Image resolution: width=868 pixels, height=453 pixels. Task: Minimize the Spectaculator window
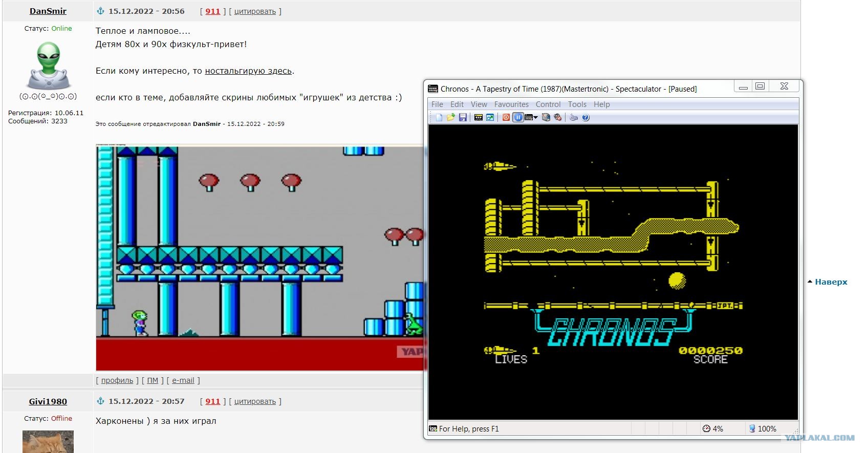pyautogui.click(x=743, y=86)
